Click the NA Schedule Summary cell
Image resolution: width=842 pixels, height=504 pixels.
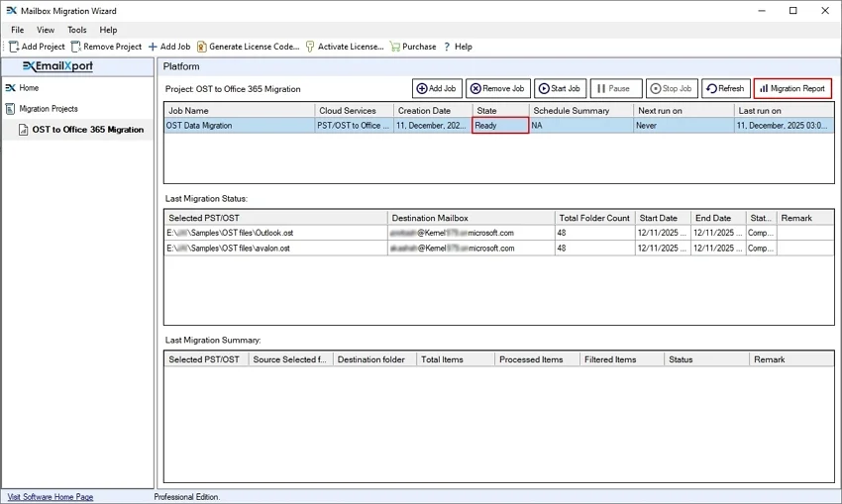pyautogui.click(x=581, y=126)
